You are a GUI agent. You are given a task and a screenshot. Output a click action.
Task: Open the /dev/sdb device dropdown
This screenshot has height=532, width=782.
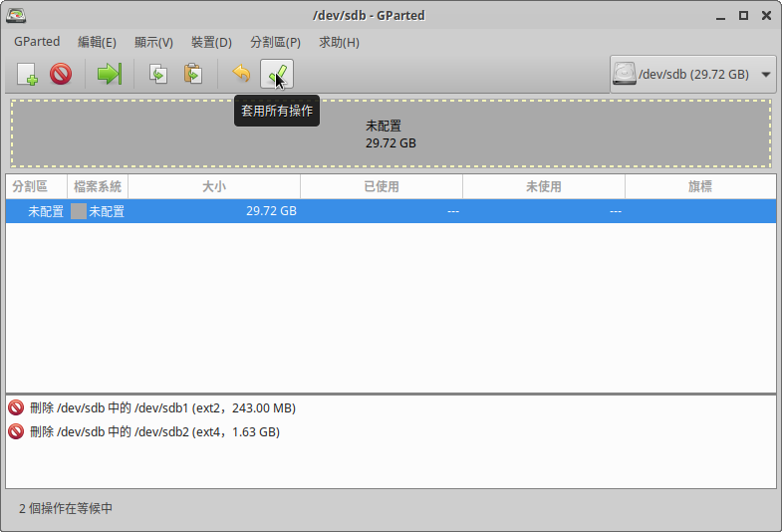[x=693, y=74]
